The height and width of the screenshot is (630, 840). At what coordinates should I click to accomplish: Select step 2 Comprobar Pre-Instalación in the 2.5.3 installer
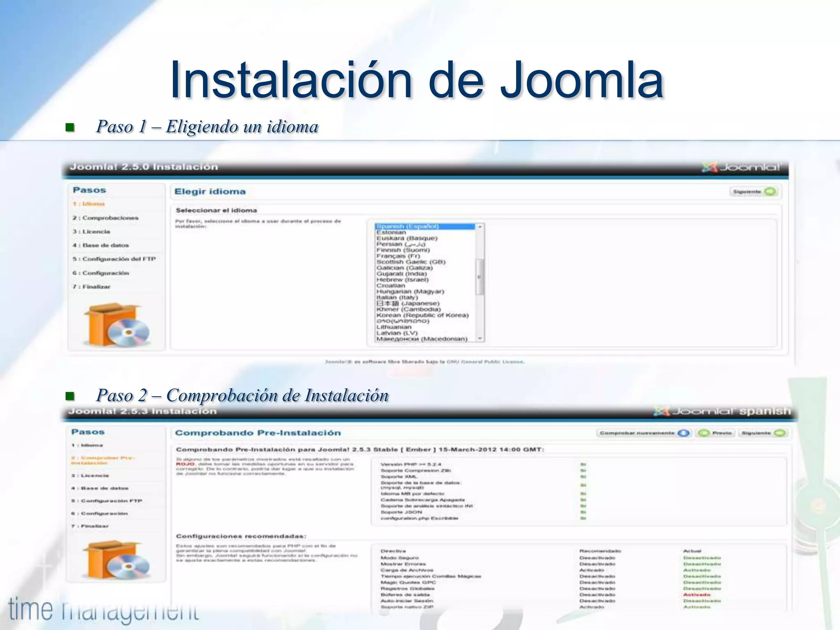pyautogui.click(x=103, y=460)
